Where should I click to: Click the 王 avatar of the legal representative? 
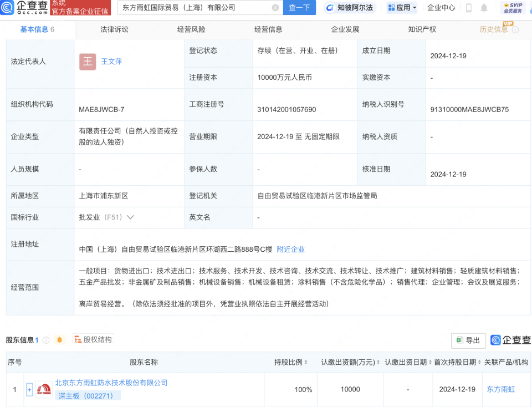click(88, 62)
